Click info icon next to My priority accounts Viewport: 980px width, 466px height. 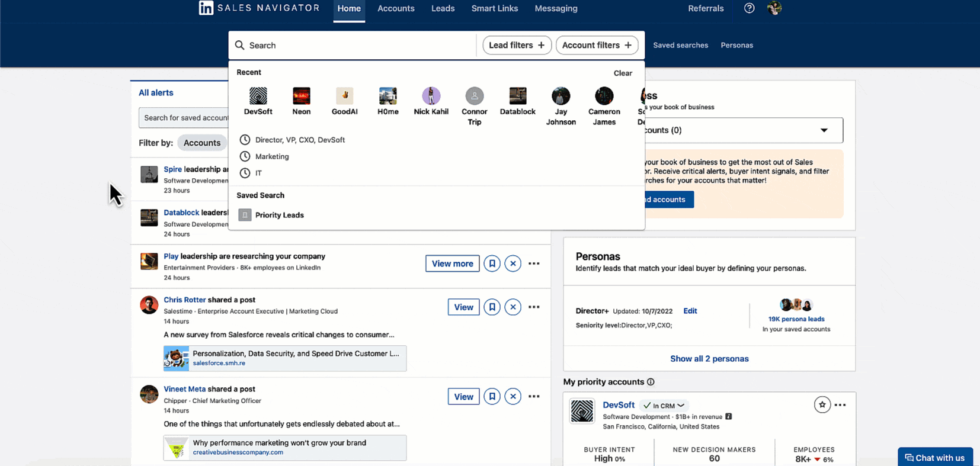pyautogui.click(x=651, y=382)
